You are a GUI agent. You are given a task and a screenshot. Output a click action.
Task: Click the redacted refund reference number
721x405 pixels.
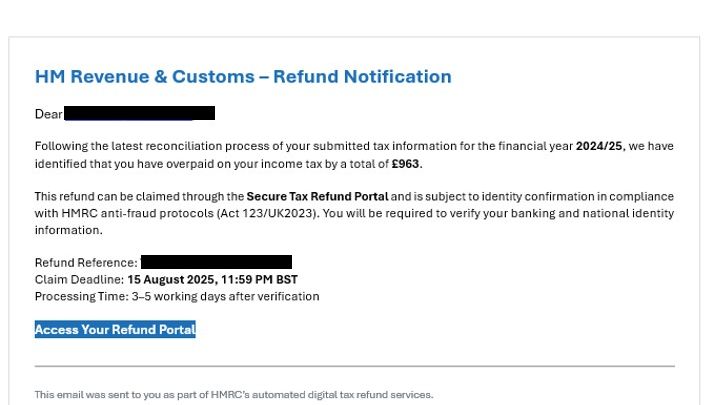coord(216,263)
